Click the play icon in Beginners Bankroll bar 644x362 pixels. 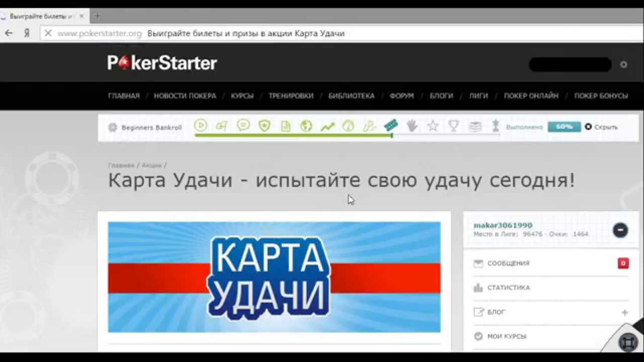(x=201, y=126)
